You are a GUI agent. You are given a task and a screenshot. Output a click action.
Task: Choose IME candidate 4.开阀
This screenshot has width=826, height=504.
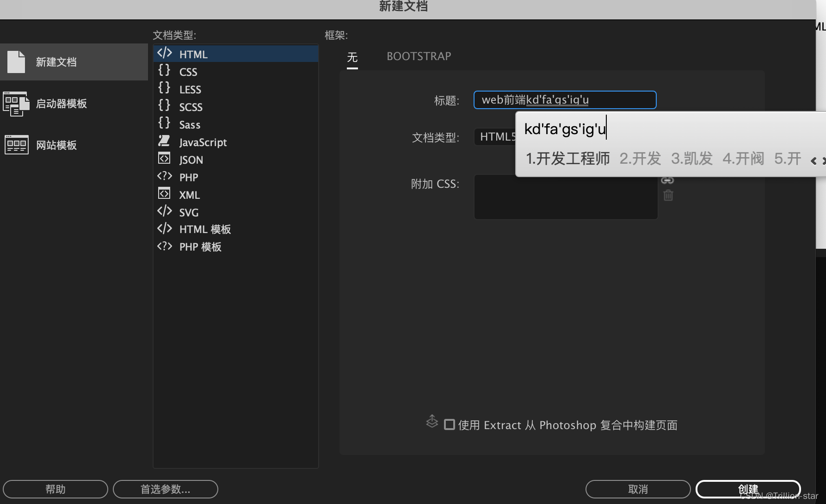744,159
